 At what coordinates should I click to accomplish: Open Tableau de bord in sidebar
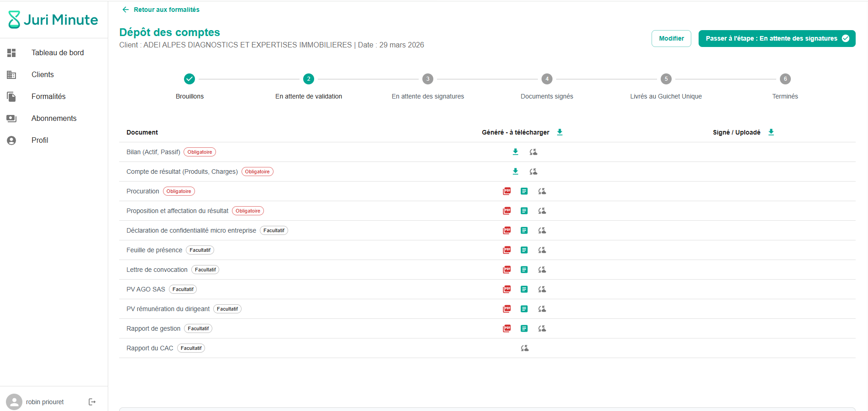click(58, 52)
